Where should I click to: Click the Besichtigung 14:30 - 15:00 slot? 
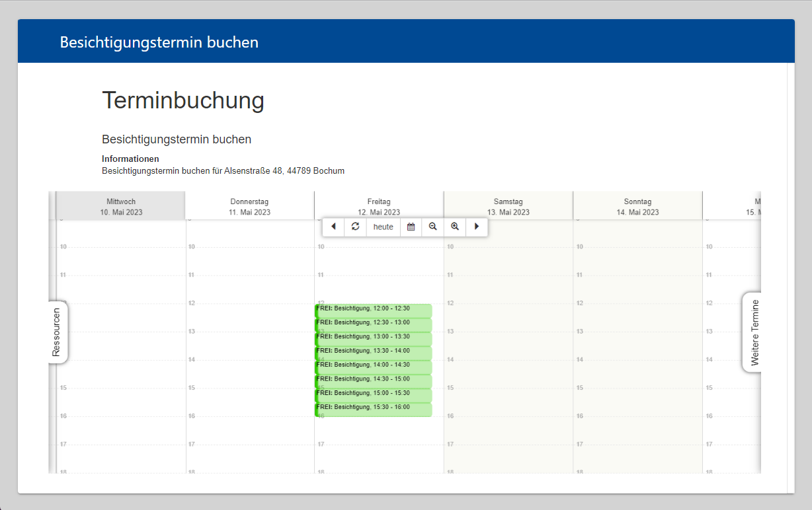pyautogui.click(x=373, y=380)
